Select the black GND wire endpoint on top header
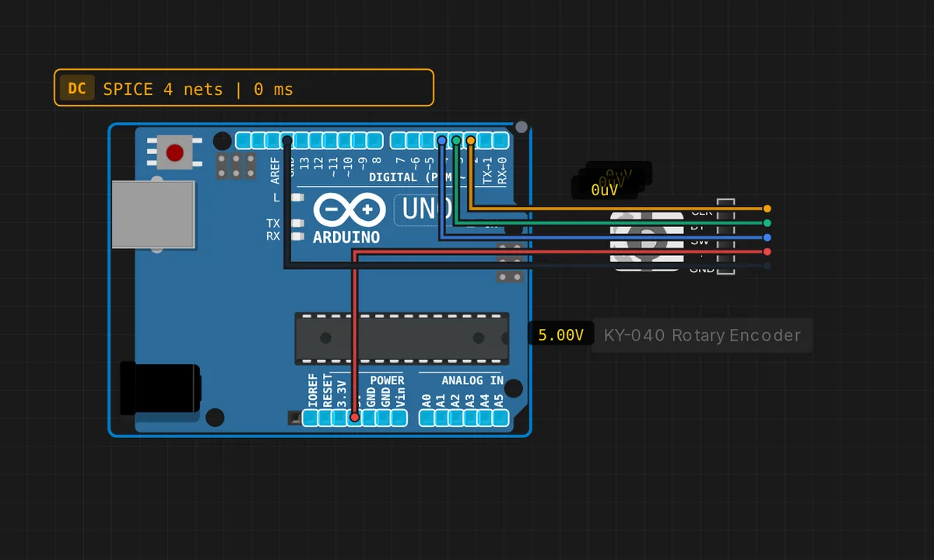 [287, 140]
